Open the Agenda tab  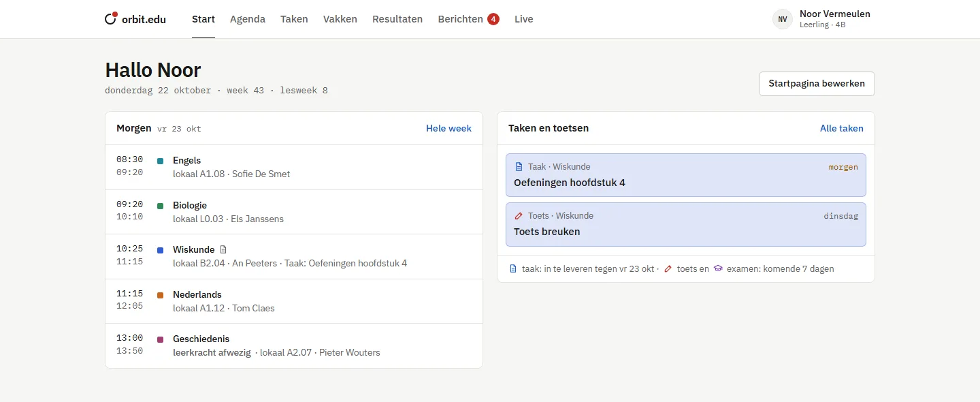point(248,19)
